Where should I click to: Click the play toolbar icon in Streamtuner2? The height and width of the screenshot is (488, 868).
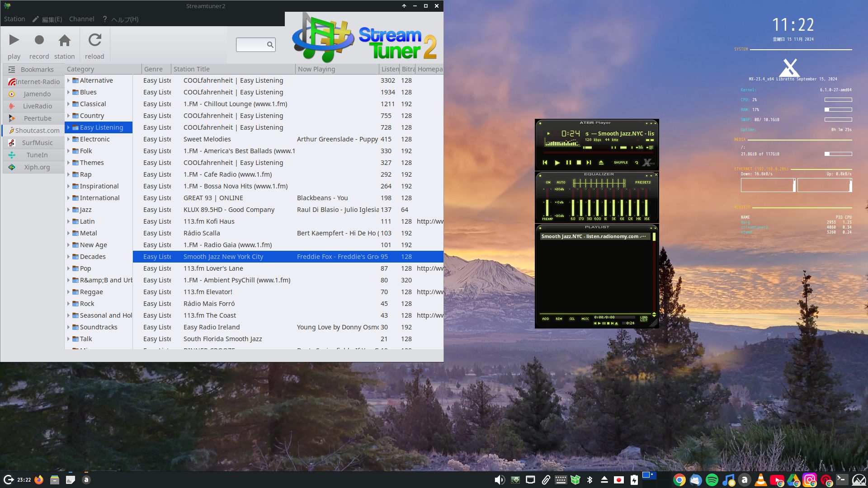pos(14,40)
